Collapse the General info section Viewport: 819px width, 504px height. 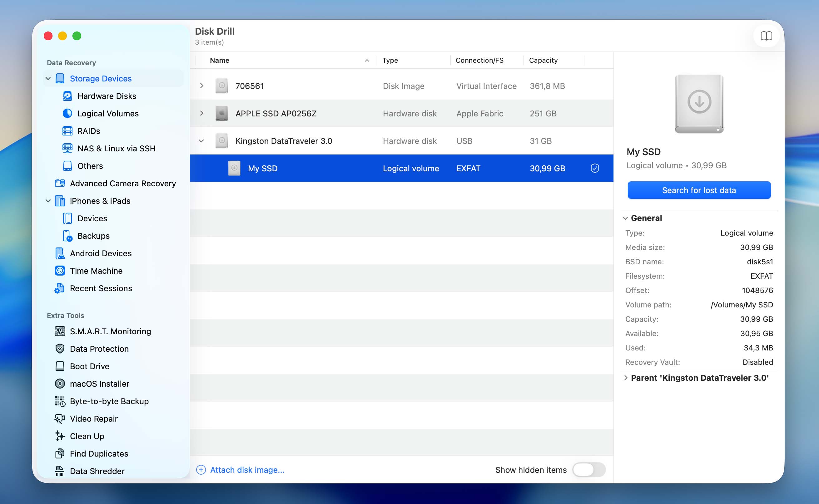(625, 218)
